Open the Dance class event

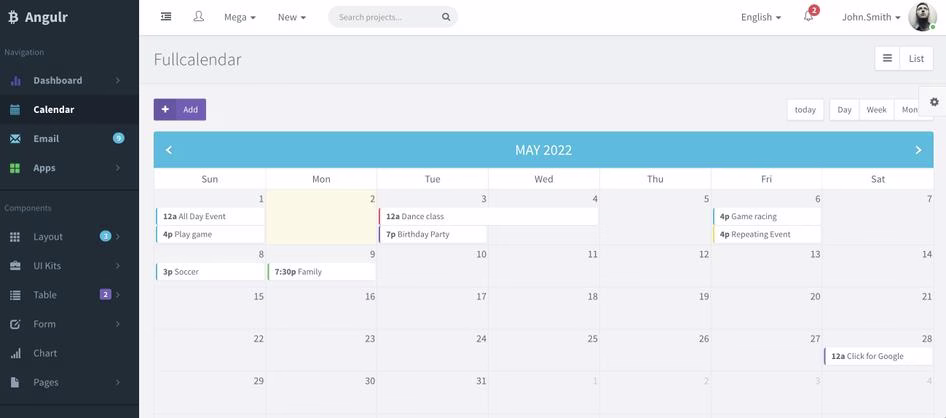(489, 217)
